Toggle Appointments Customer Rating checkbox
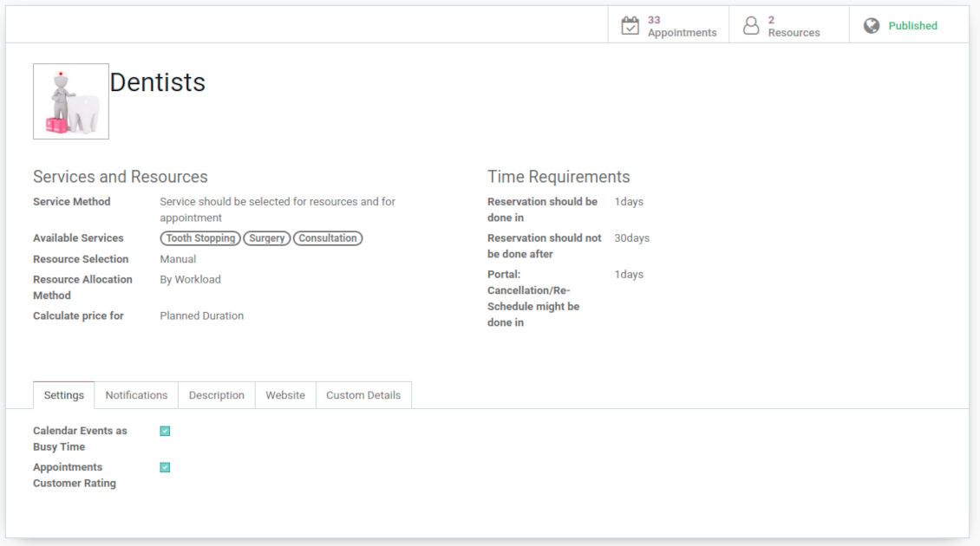This screenshot has height=546, width=980. [x=165, y=467]
